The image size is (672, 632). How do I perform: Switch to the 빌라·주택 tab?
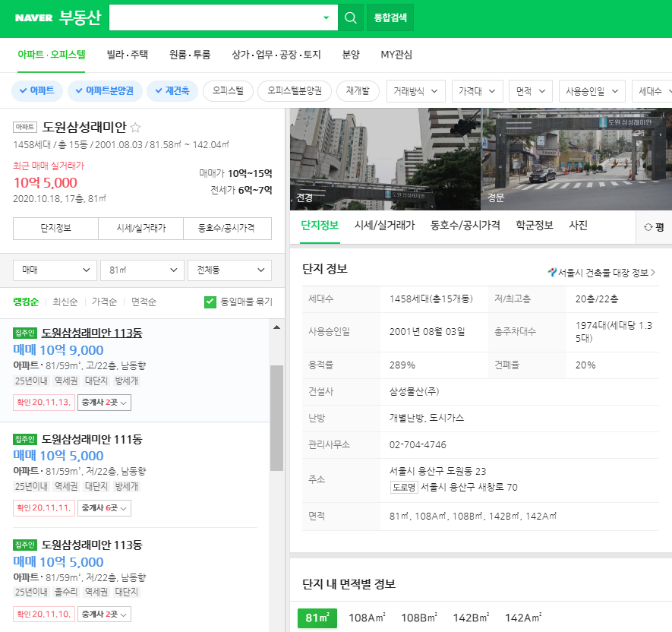(128, 55)
